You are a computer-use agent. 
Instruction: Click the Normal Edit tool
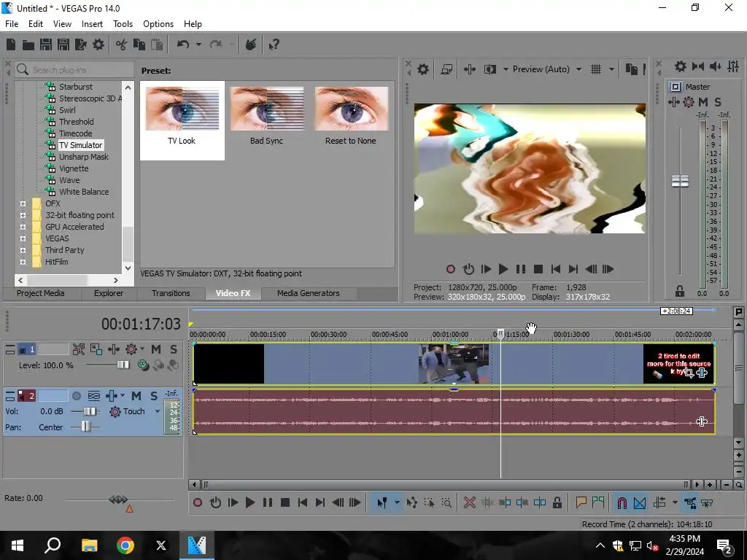pyautogui.click(x=382, y=503)
